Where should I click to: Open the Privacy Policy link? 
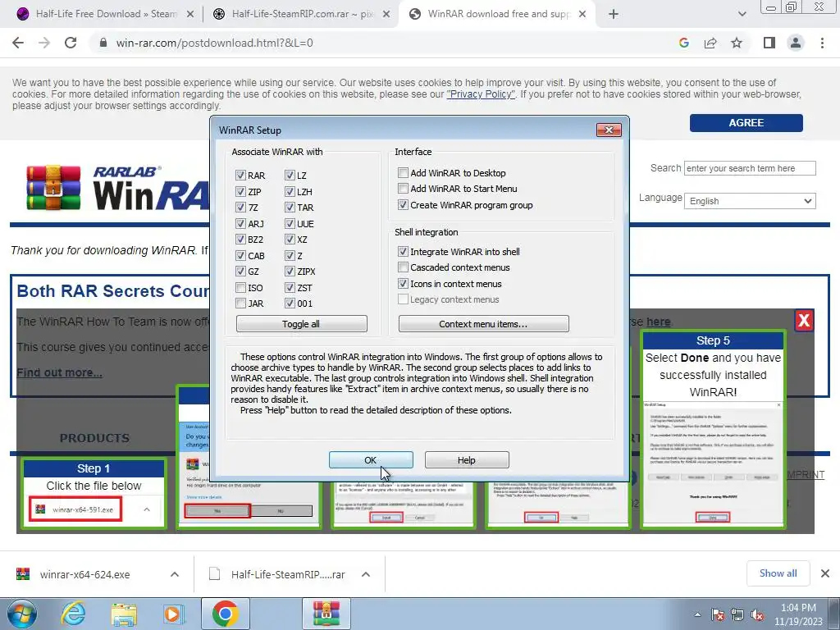[481, 94]
